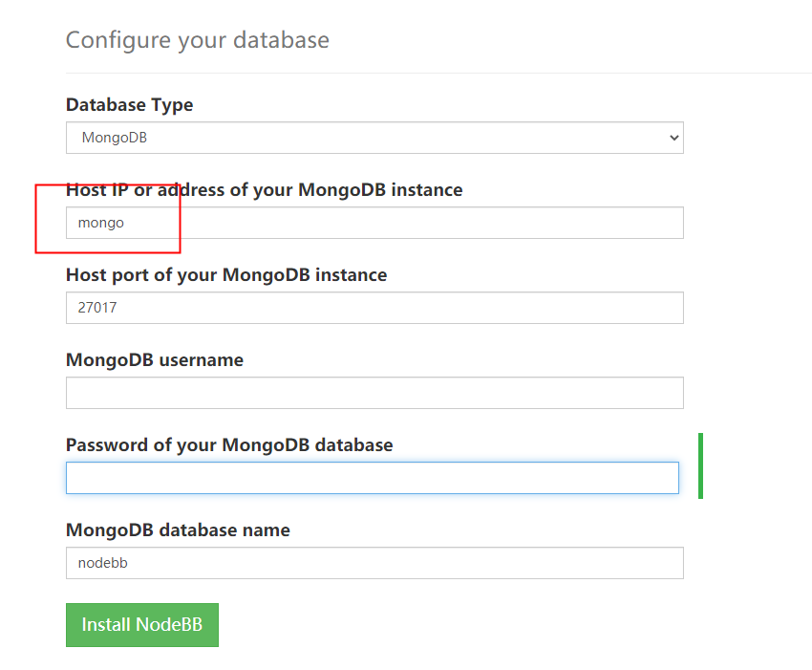Click the Host port input field
Viewport: 812px width, 670px height.
click(374, 308)
